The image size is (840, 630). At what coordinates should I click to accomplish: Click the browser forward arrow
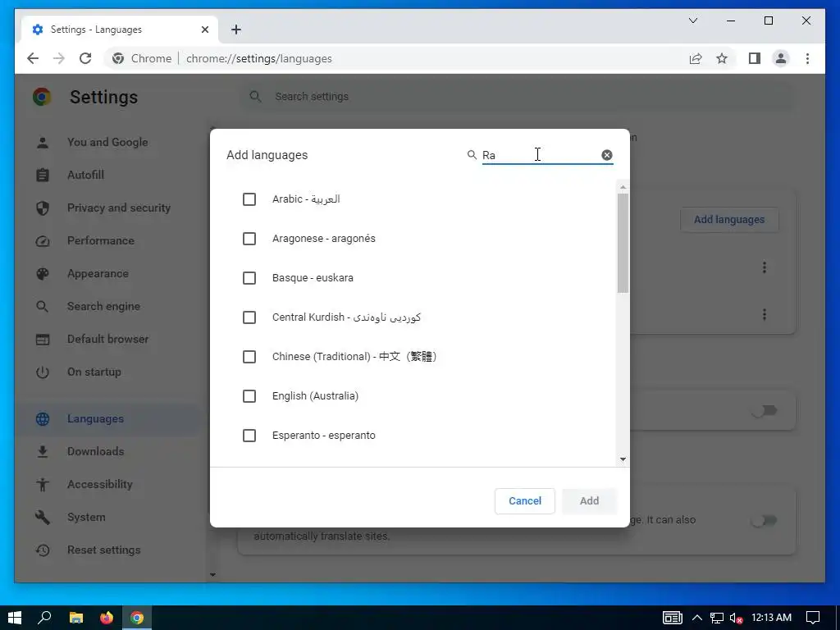click(59, 58)
